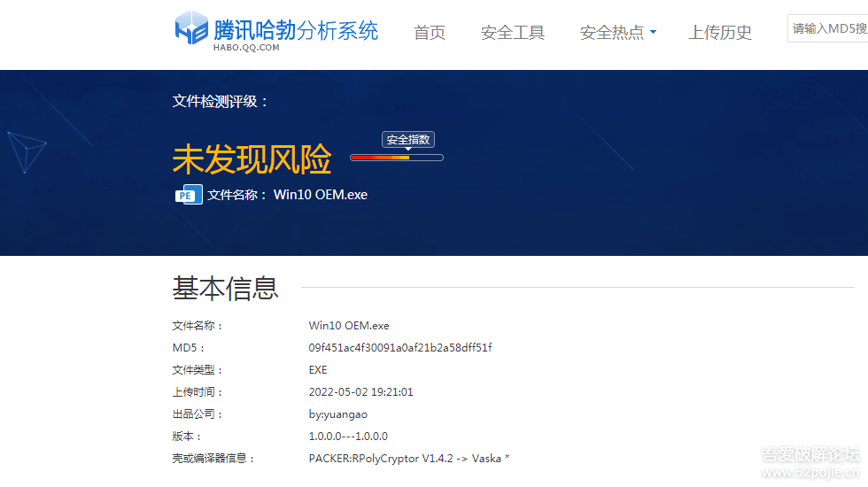Click the PACKER:RPolyCryptor V1.4.2 value
The width and height of the screenshot is (868, 487).
[409, 459]
